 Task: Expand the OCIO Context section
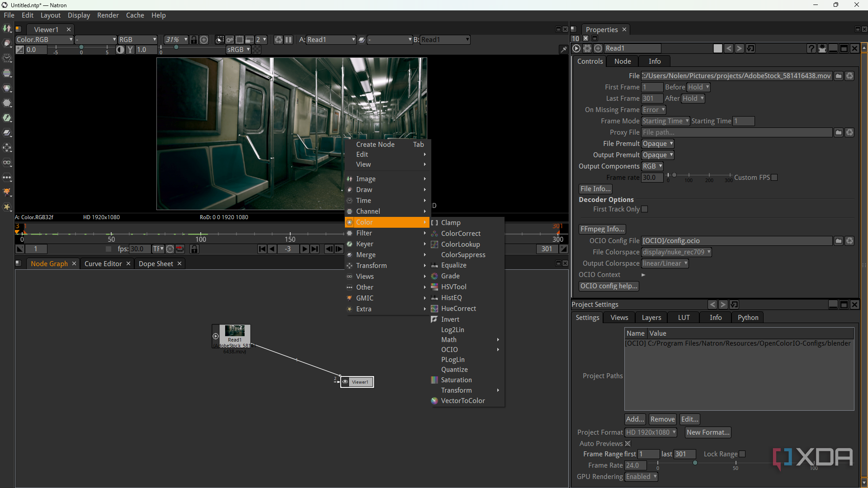(643, 275)
